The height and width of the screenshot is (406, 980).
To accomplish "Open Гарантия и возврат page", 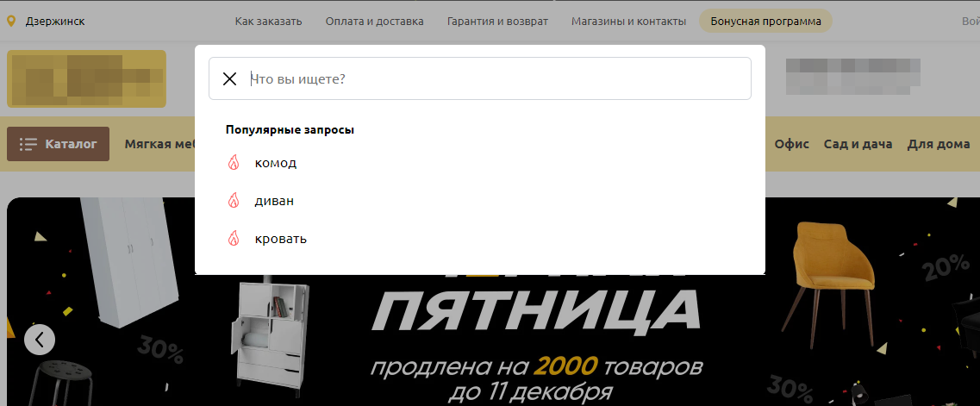I will point(497,21).
